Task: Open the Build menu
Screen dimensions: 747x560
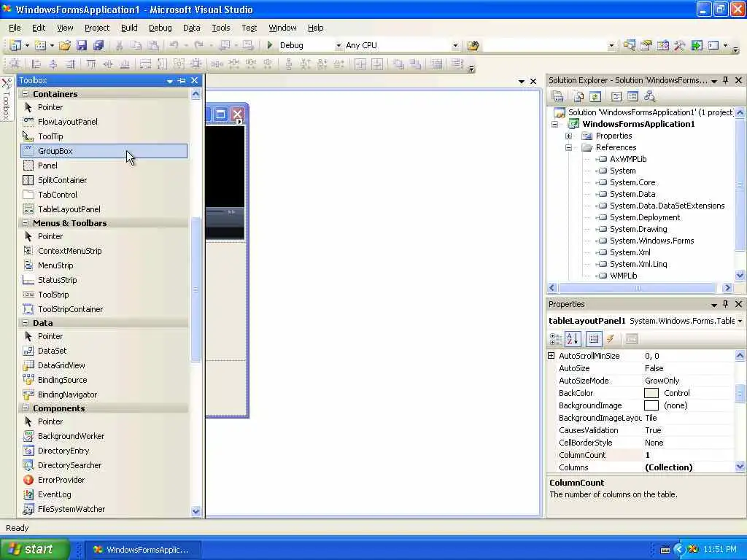Action: (x=129, y=28)
